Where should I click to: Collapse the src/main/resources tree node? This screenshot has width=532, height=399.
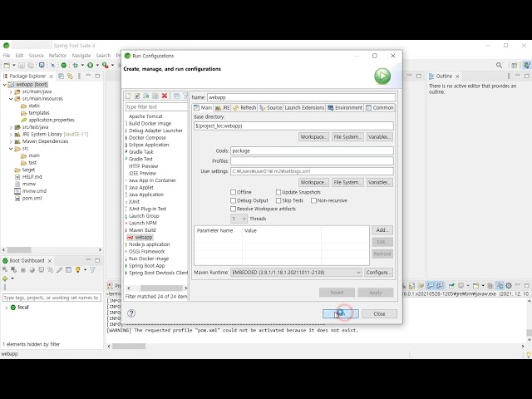(11, 99)
